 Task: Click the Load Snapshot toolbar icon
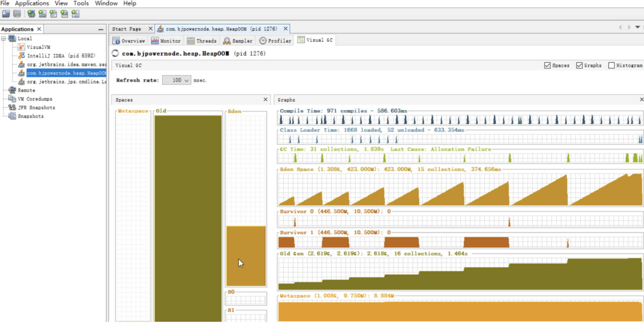[6, 14]
